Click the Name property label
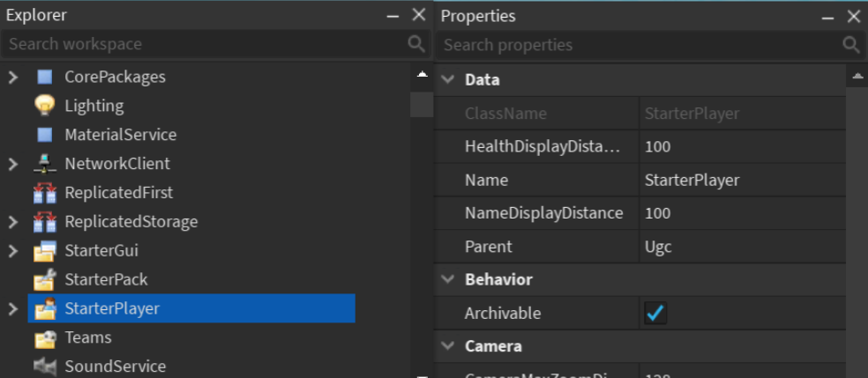Viewport: 868px width, 378px height. pos(486,180)
